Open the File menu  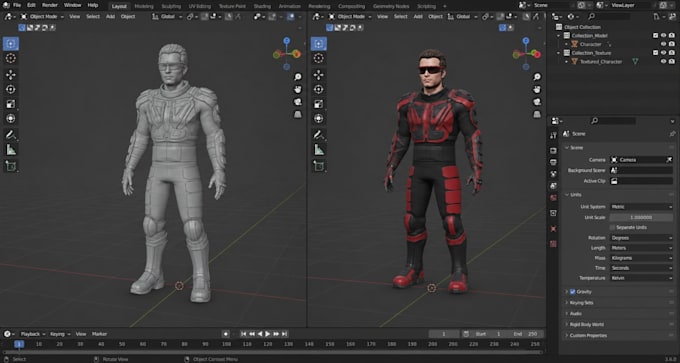[x=17, y=5]
